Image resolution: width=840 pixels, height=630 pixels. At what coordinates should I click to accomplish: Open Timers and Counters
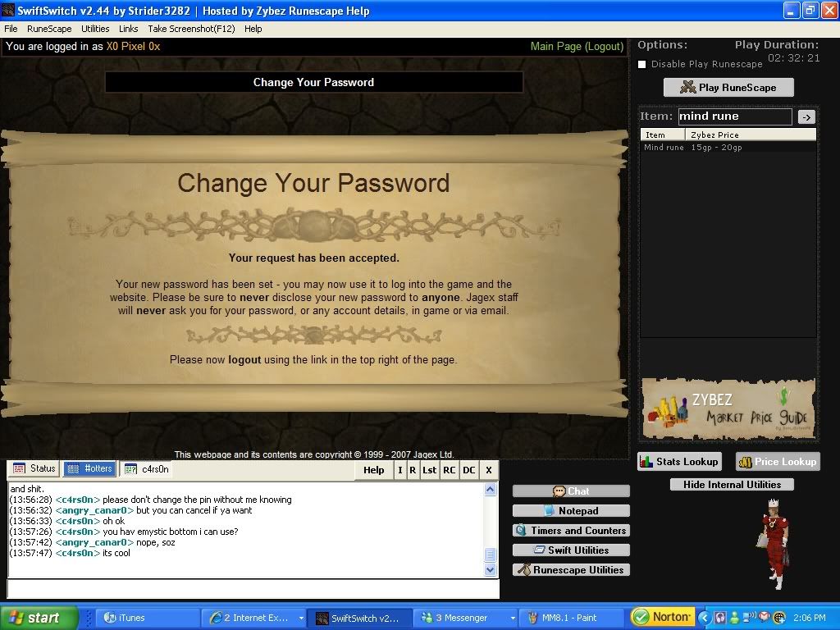click(571, 531)
